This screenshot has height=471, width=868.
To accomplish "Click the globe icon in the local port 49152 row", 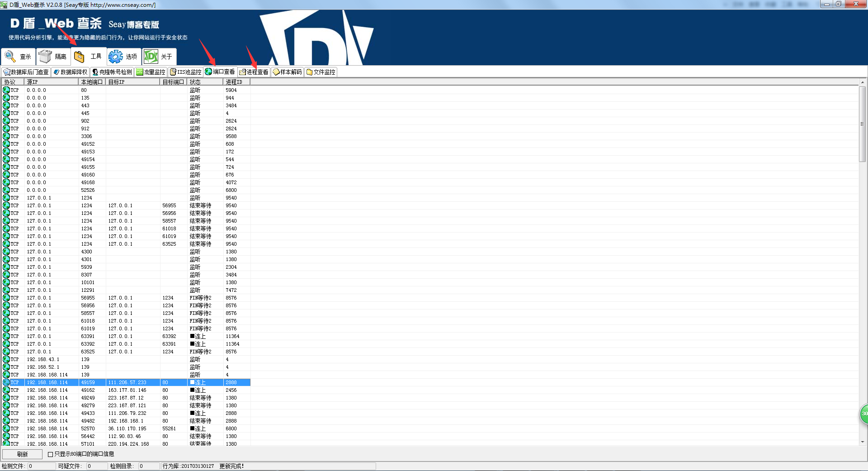I will (6, 144).
